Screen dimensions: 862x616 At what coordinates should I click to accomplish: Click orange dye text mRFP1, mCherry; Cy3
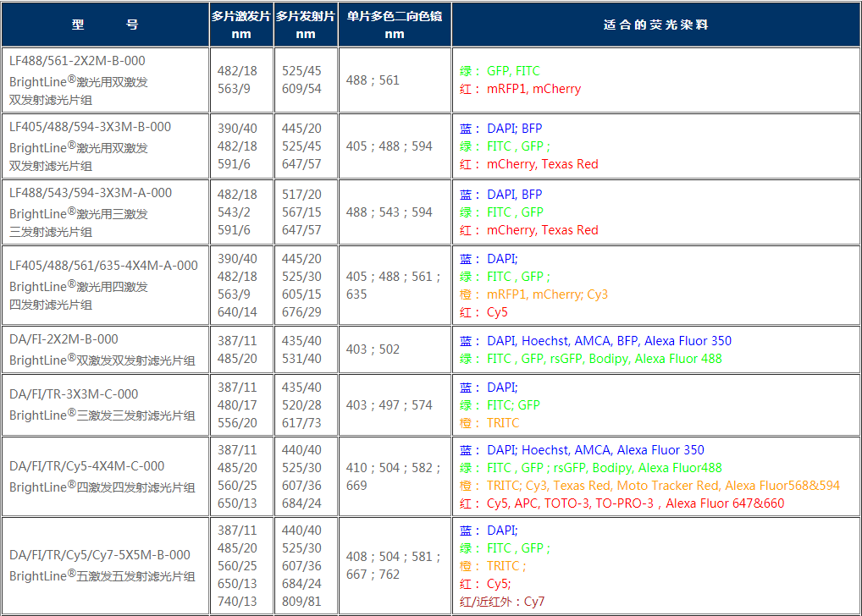(x=548, y=294)
